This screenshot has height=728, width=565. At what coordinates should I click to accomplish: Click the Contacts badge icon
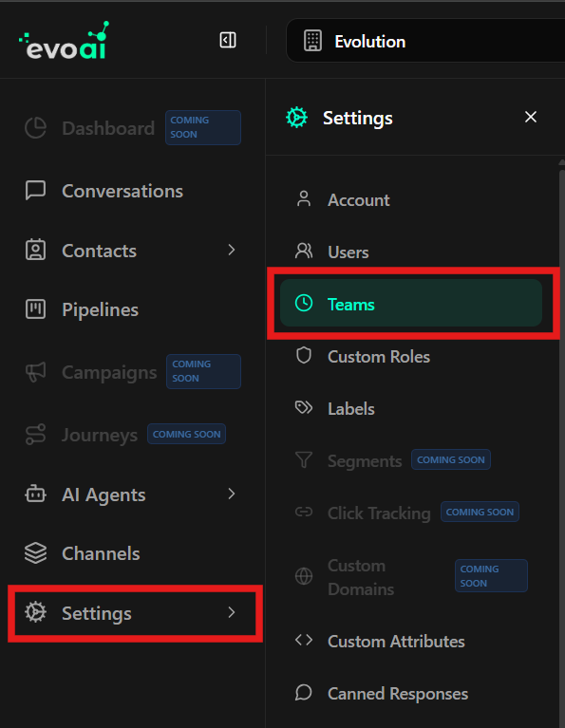pyautogui.click(x=35, y=250)
